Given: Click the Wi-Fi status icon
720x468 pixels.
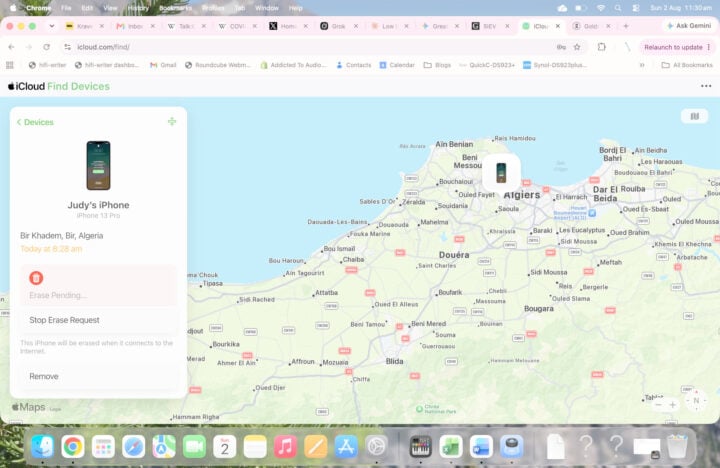Looking at the screenshot, I should (600, 8).
